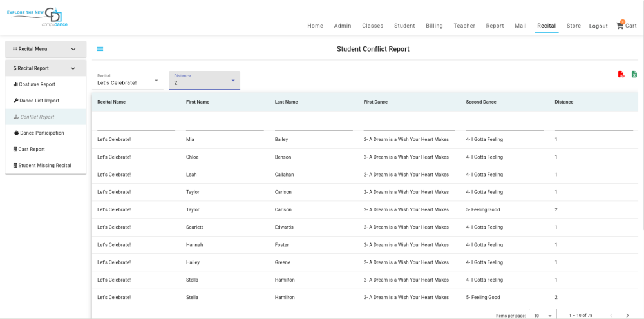Screen dimensions: 644x319
Task: Toggle the hamburger sidebar menu icon
Action: point(100,49)
